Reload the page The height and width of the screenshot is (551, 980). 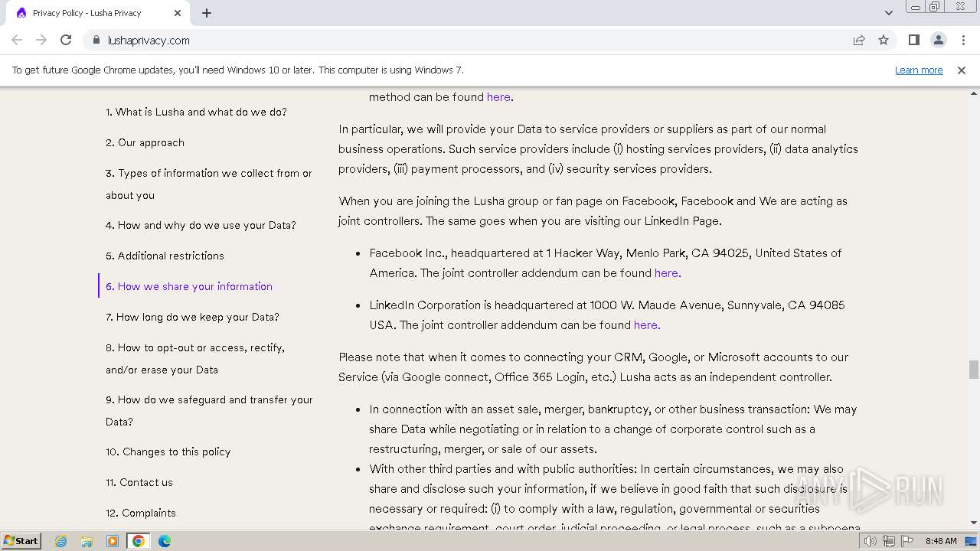[x=66, y=40]
